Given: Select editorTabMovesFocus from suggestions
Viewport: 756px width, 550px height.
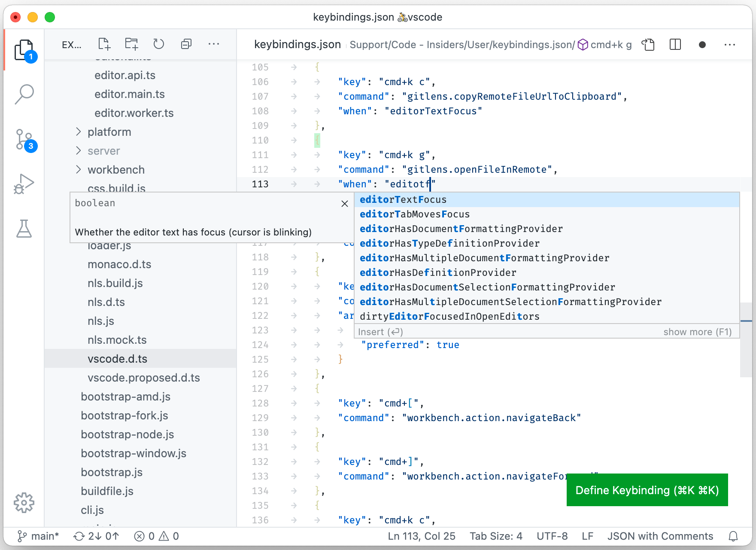Looking at the screenshot, I should pos(414,214).
